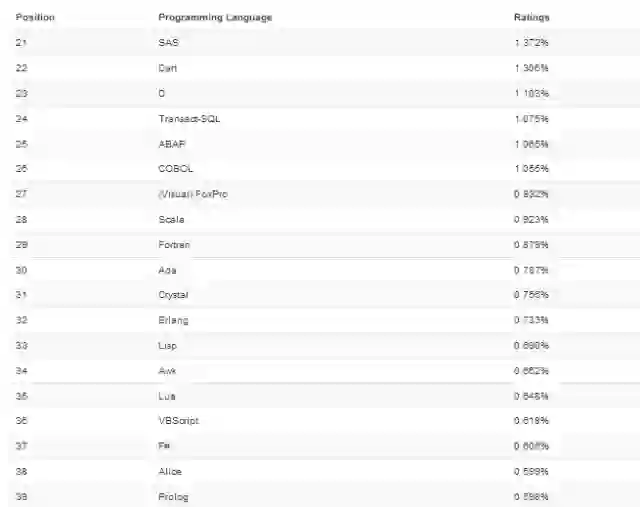This screenshot has width=640, height=507.
Task: Click the Position column header
Action: [35, 18]
